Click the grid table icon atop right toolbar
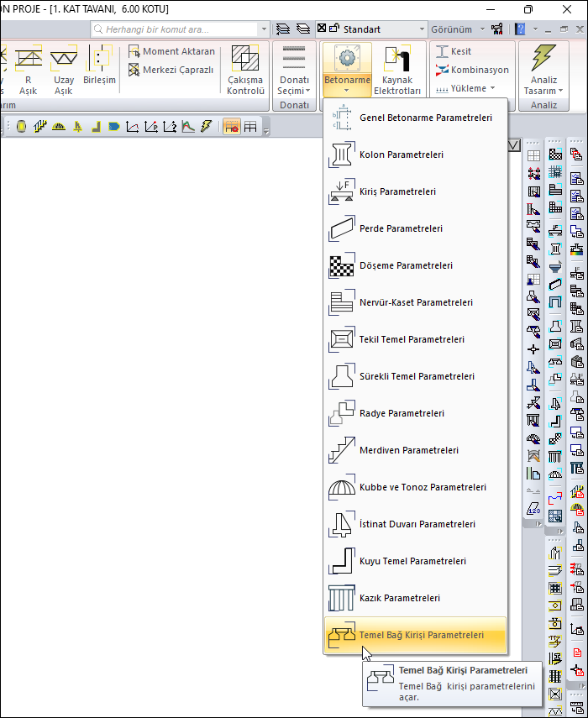Viewport: 588px width, 718px height. pos(533,156)
